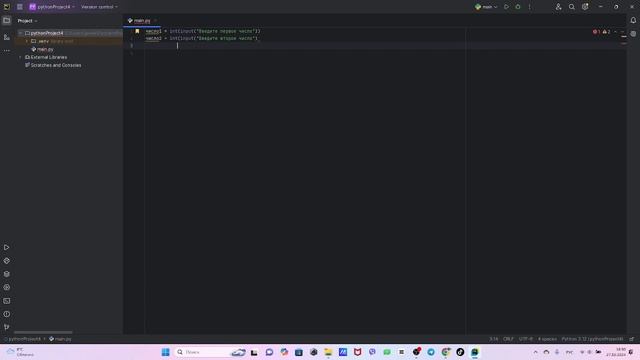
Task: Change CRLF line separator in status bar
Action: click(x=508, y=339)
